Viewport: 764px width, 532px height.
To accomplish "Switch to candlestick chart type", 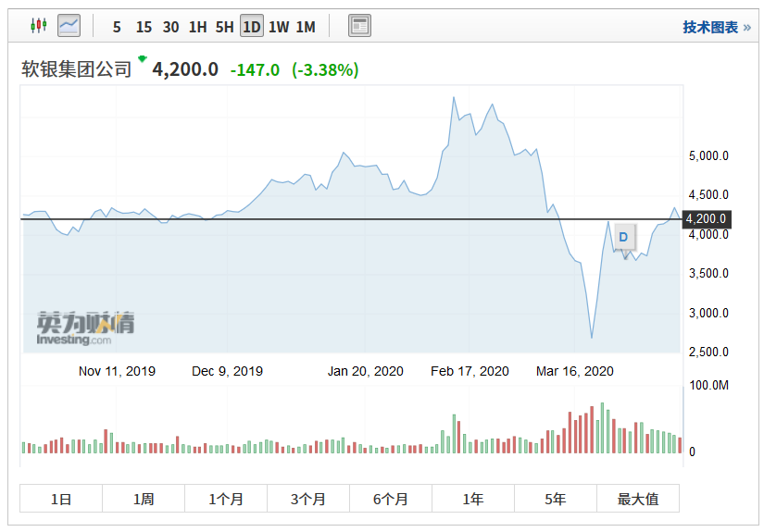I will point(38,26).
